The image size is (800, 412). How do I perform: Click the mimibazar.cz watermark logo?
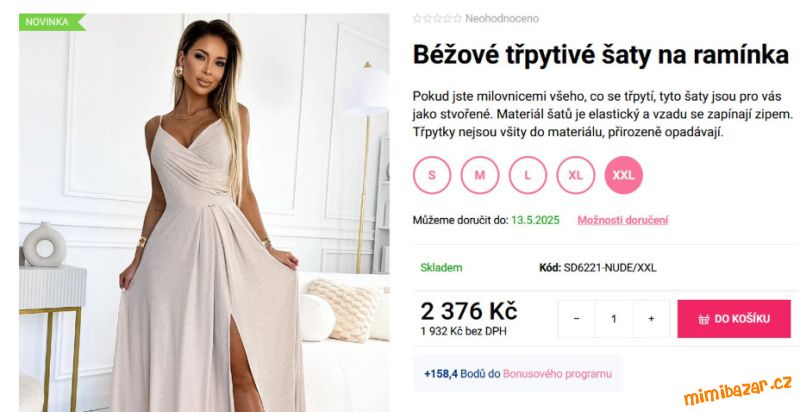click(x=738, y=390)
